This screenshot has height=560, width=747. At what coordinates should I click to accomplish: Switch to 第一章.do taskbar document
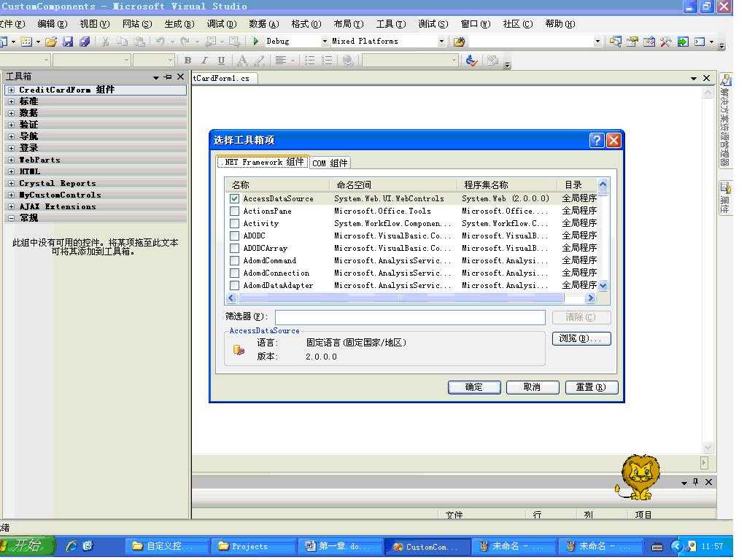[340, 546]
